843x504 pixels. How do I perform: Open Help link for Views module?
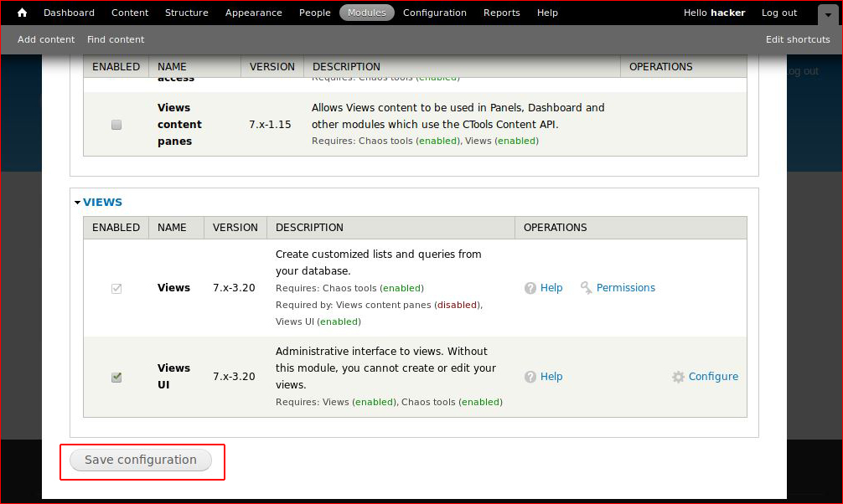point(551,288)
